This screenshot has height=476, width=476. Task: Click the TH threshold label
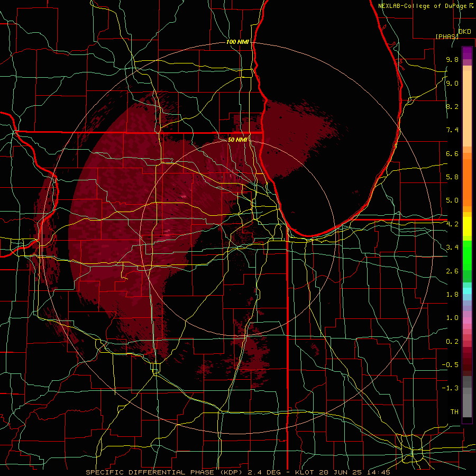454,412
